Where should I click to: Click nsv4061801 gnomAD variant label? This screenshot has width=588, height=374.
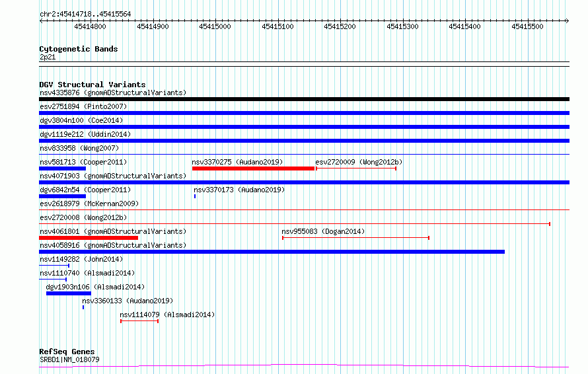pyautogui.click(x=113, y=231)
